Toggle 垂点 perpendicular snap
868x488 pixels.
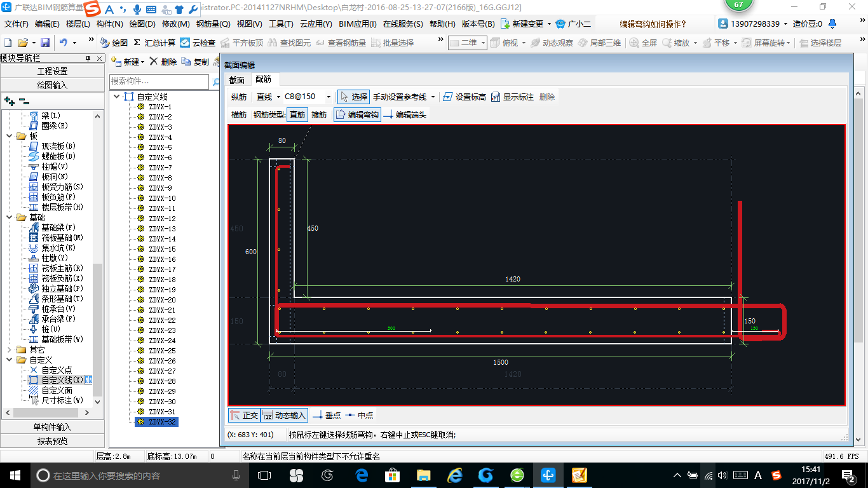click(x=327, y=415)
